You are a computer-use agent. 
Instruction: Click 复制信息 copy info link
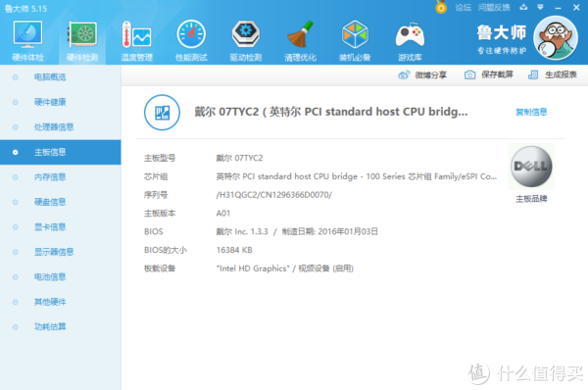coord(531,112)
